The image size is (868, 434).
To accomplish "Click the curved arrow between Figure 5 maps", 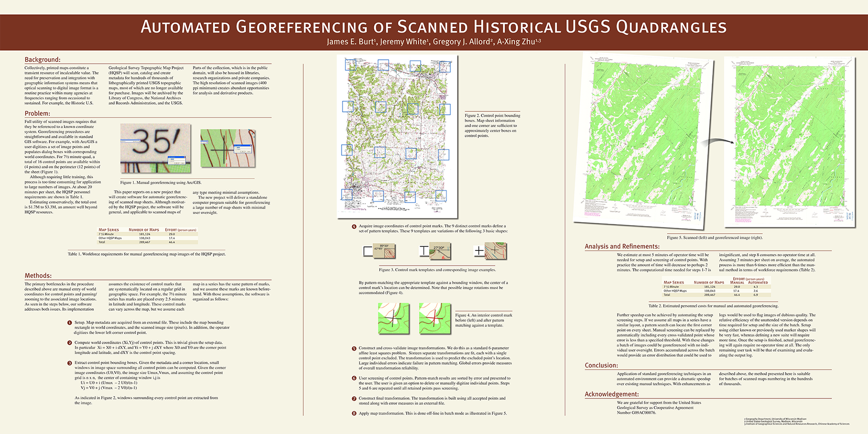I will pos(719,142).
